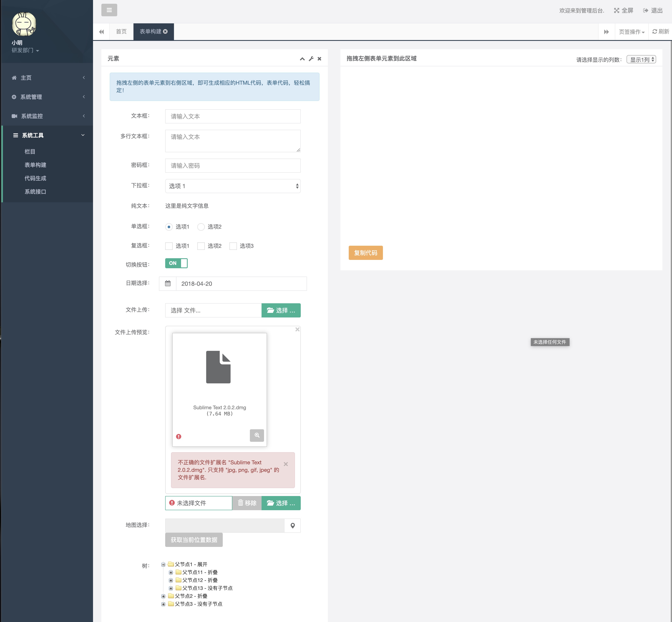The height and width of the screenshot is (622, 672).
Task: Click the zoom magnifier on file preview
Action: tap(257, 435)
